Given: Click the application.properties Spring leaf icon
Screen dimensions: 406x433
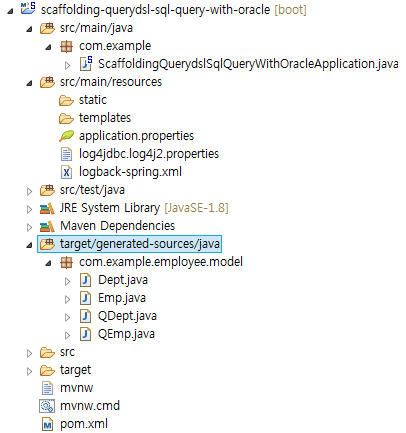Looking at the screenshot, I should [x=66, y=136].
